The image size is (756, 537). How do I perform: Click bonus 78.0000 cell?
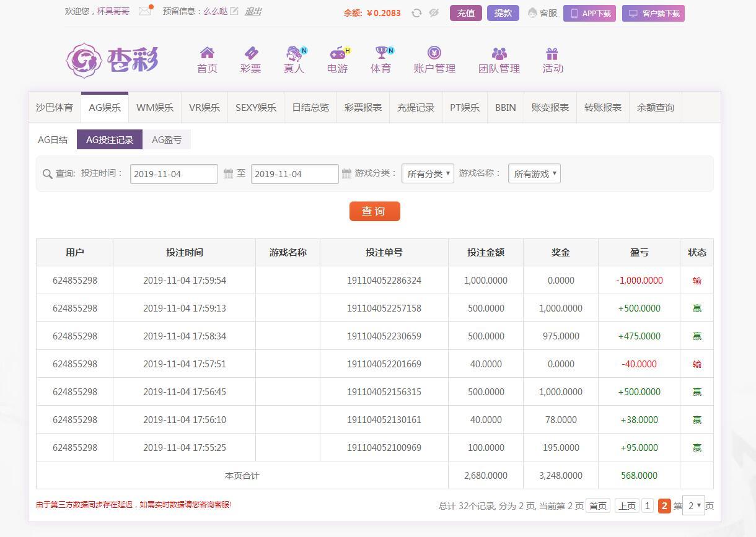[x=561, y=420]
